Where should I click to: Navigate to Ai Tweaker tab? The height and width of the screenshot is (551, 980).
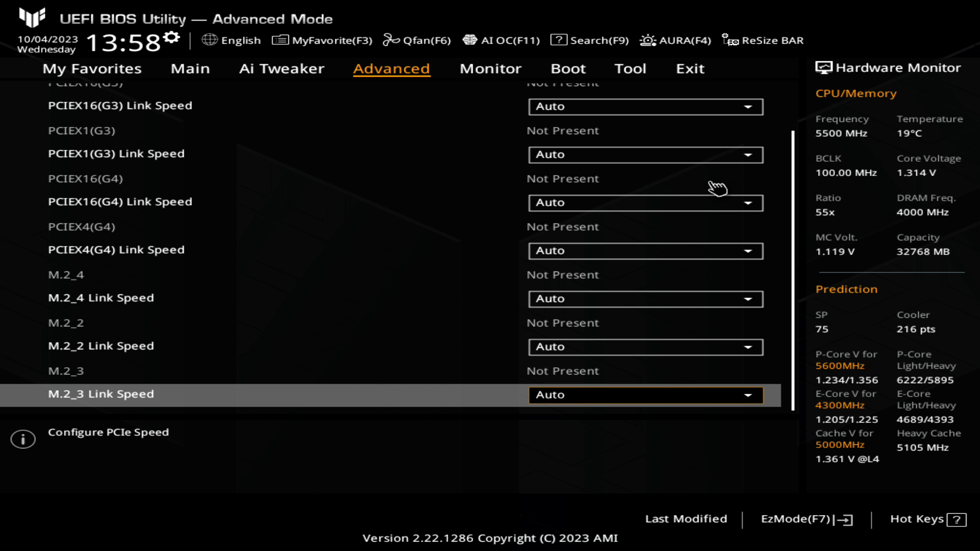281,68
